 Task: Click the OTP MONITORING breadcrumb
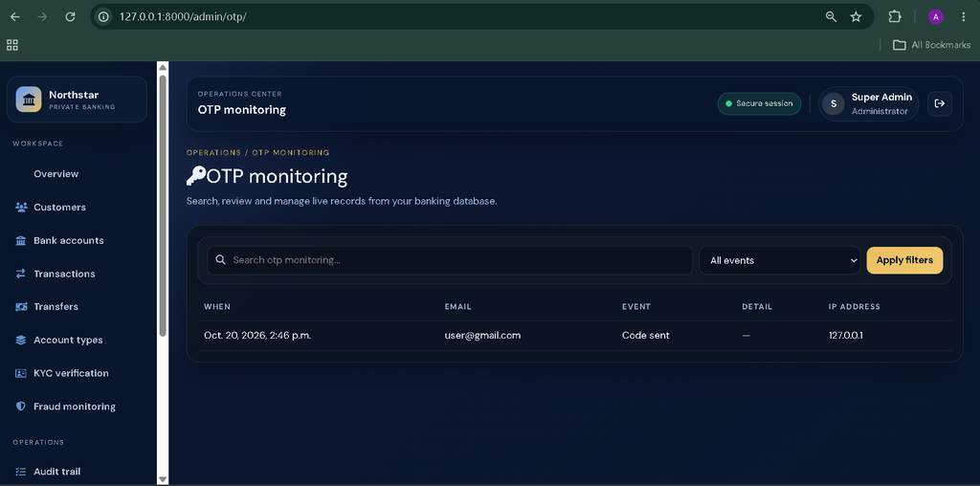(291, 152)
